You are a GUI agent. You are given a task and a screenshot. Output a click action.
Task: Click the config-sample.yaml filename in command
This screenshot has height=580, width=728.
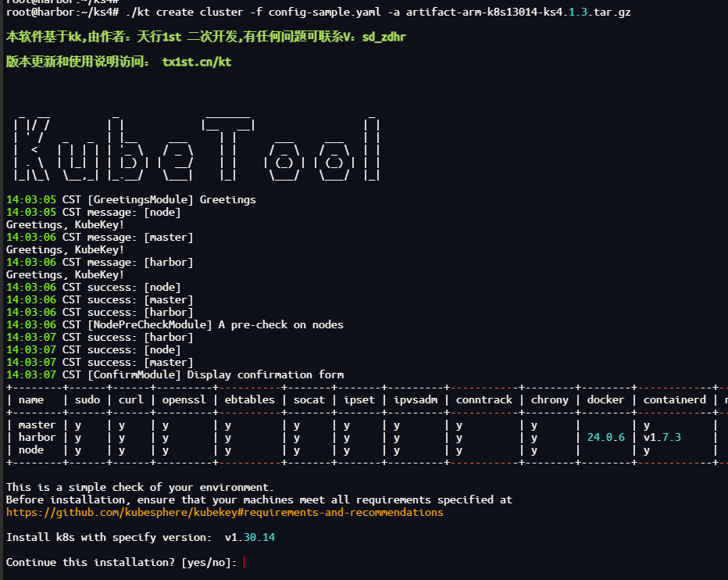[324, 12]
